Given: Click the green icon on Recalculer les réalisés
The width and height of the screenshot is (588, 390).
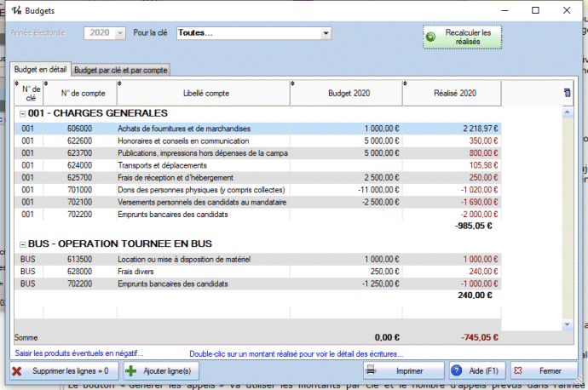Looking at the screenshot, I should point(431,36).
